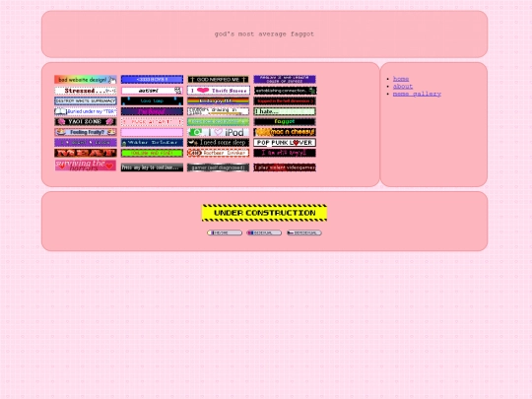This screenshot has height=399, width=532.
Task: Click the 'I love iPod' blinkie
Action: (218, 132)
